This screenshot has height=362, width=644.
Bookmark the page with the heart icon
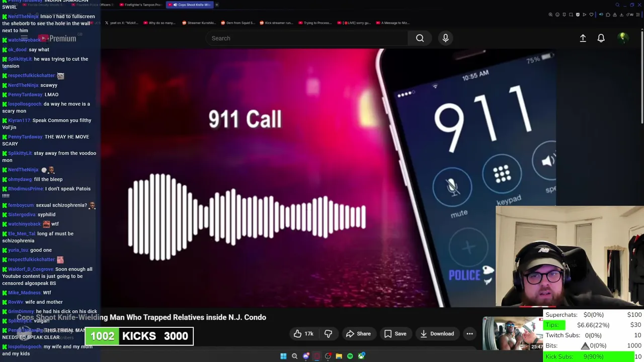pyautogui.click(x=591, y=15)
